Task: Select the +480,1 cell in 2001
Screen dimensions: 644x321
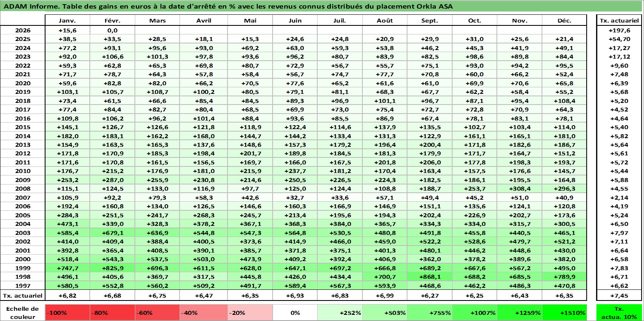Action: pyautogui.click(x=430, y=250)
